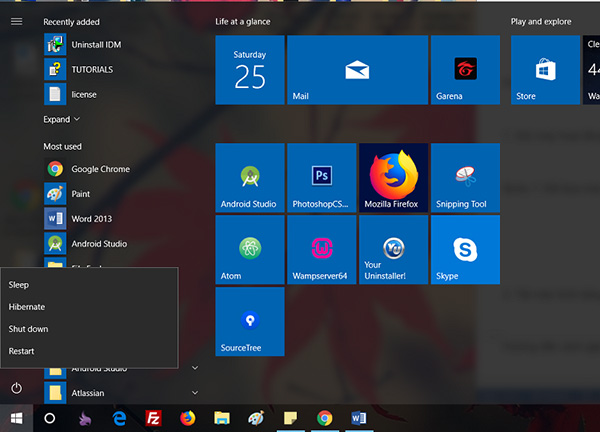The width and height of the screenshot is (600, 432).
Task: Launch the SourceTree tile
Action: [249, 322]
